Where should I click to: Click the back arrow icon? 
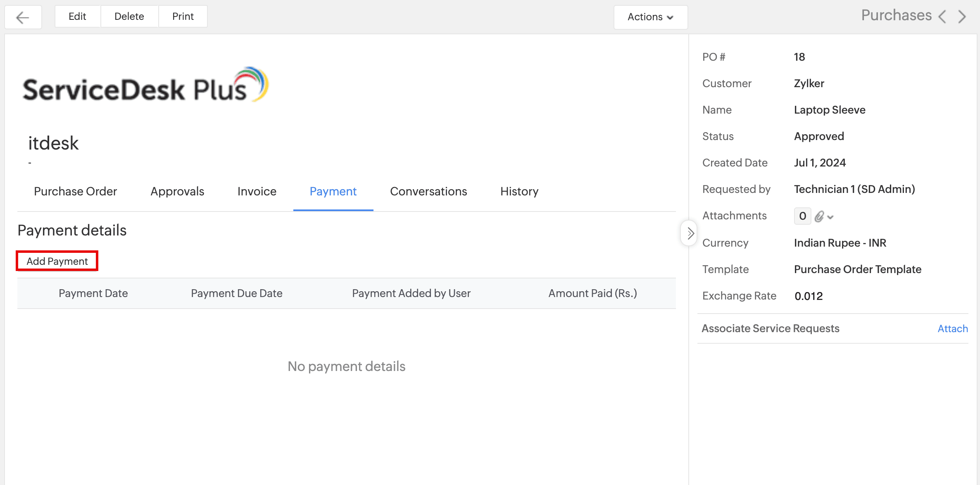coord(23,17)
